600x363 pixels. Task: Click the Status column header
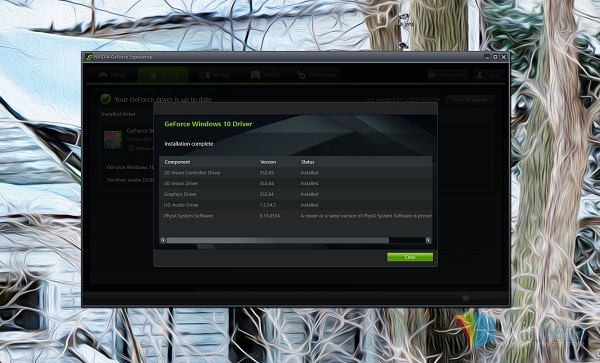(308, 162)
